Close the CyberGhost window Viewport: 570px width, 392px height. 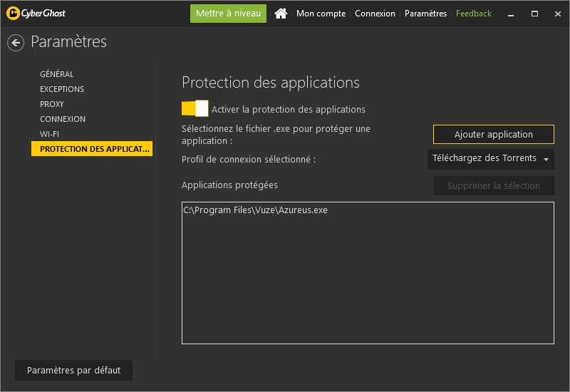(x=558, y=14)
